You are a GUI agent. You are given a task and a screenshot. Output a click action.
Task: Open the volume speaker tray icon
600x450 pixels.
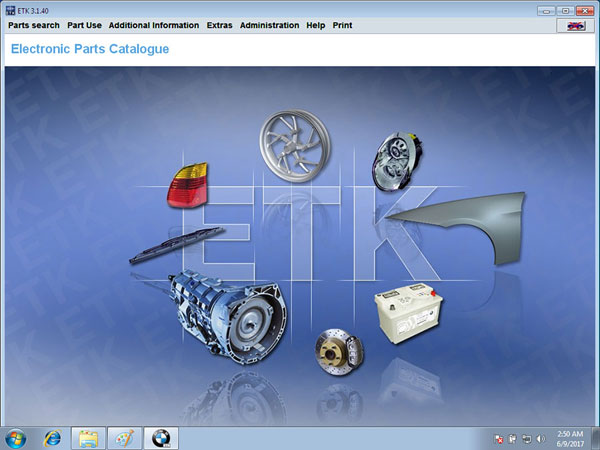(x=540, y=439)
